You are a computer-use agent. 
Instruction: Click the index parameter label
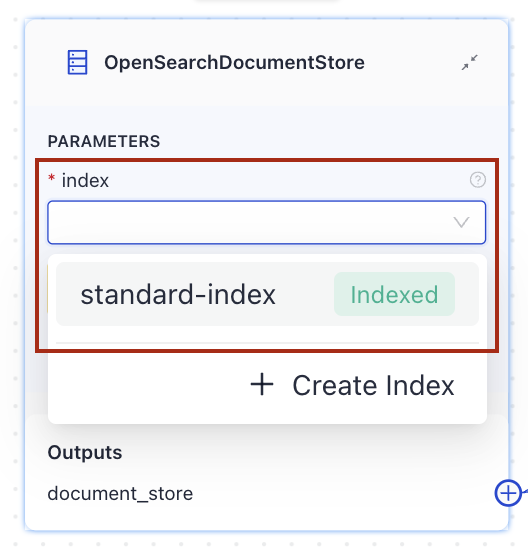click(85, 181)
